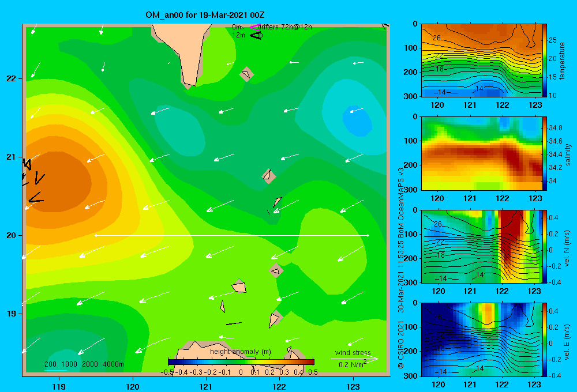Image resolution: width=577 pixels, height=392 pixels.
Task: Click the '0.4' tick on vel. E scale
Action: tap(553, 311)
